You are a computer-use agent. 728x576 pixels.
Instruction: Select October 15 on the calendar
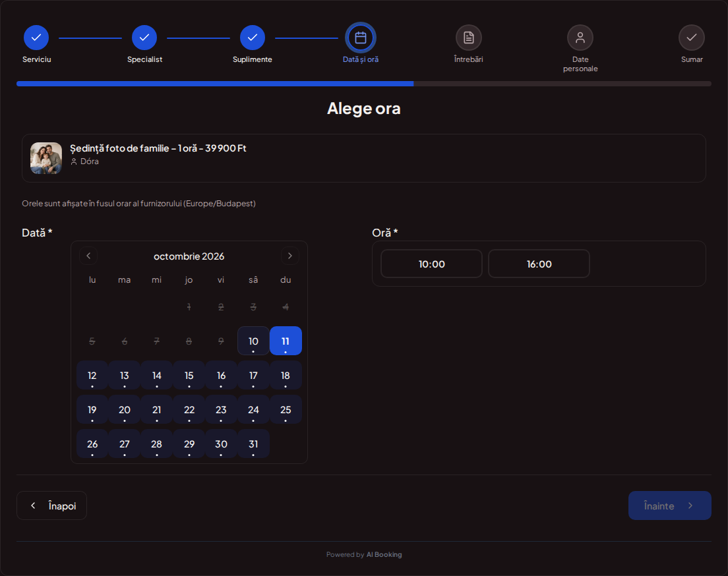[189, 376]
